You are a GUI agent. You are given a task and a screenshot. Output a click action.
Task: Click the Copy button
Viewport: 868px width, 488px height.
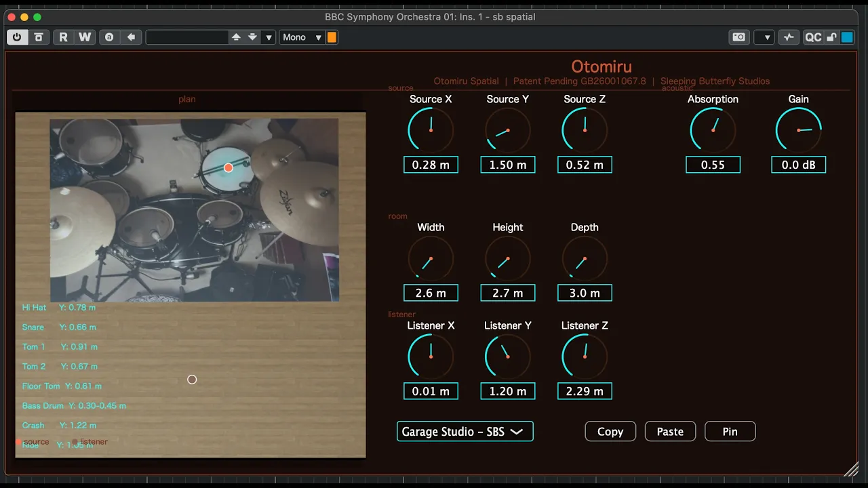point(610,431)
